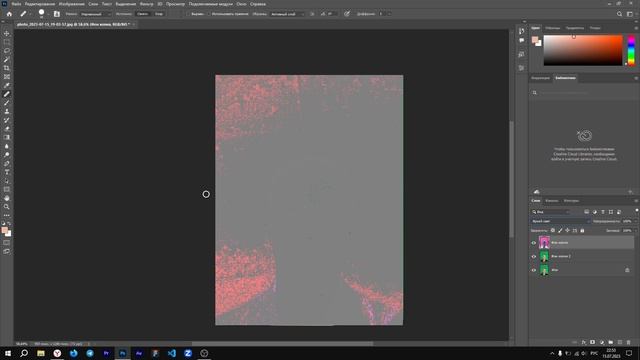Select the Eyedropper tool

click(7, 85)
